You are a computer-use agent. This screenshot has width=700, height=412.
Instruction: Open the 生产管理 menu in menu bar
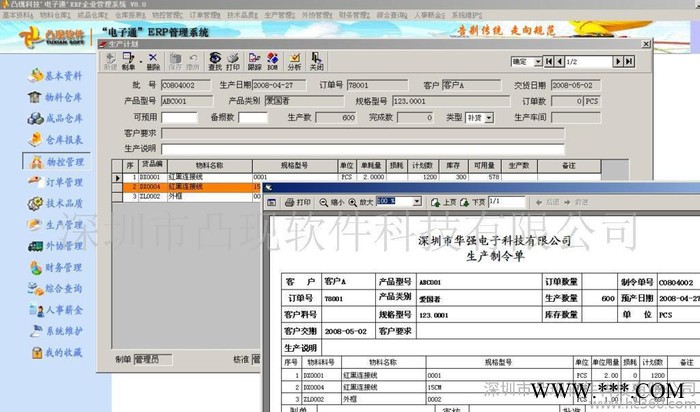click(x=279, y=15)
